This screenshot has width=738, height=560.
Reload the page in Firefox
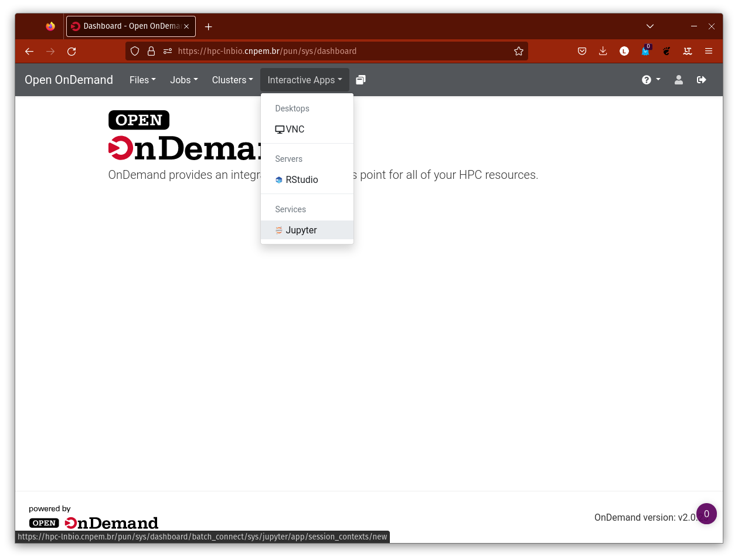tap(72, 51)
